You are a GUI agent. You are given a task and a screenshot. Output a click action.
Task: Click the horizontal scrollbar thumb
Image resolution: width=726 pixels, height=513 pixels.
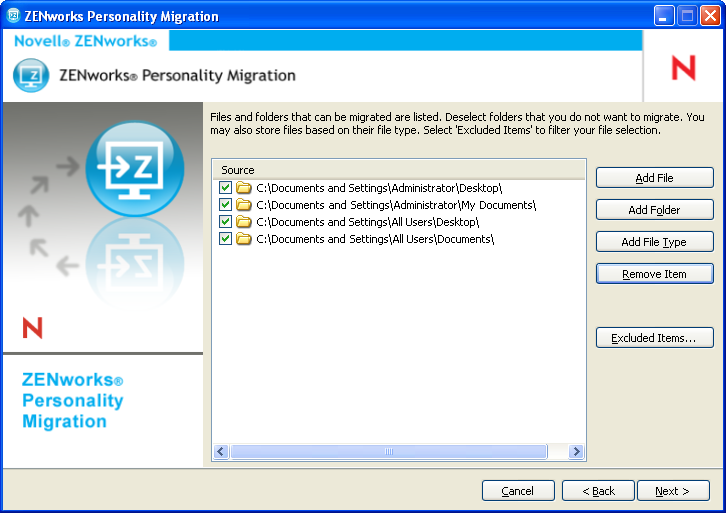coord(389,451)
